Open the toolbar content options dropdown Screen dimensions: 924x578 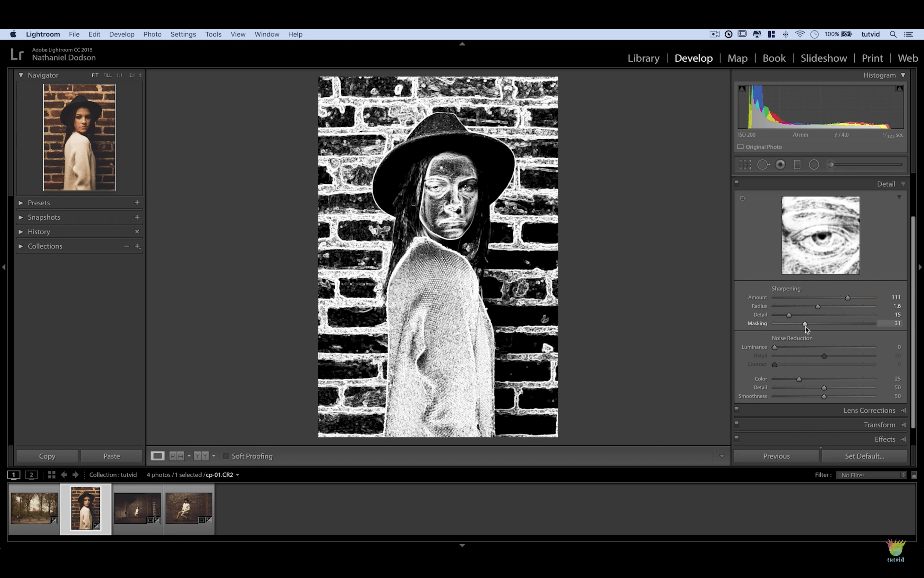[722, 456]
